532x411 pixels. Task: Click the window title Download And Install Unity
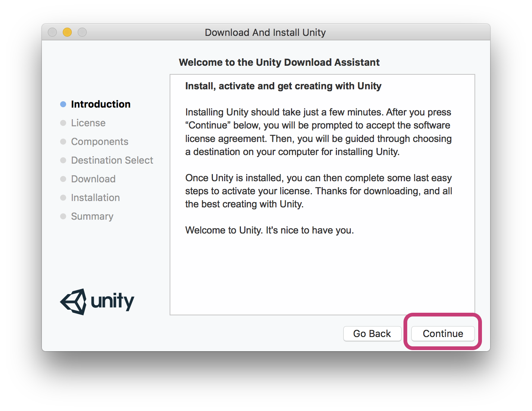point(265,33)
